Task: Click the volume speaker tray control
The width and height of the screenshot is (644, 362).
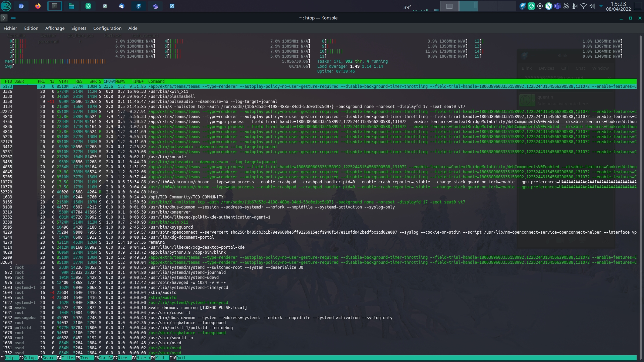Action: [x=592, y=6]
